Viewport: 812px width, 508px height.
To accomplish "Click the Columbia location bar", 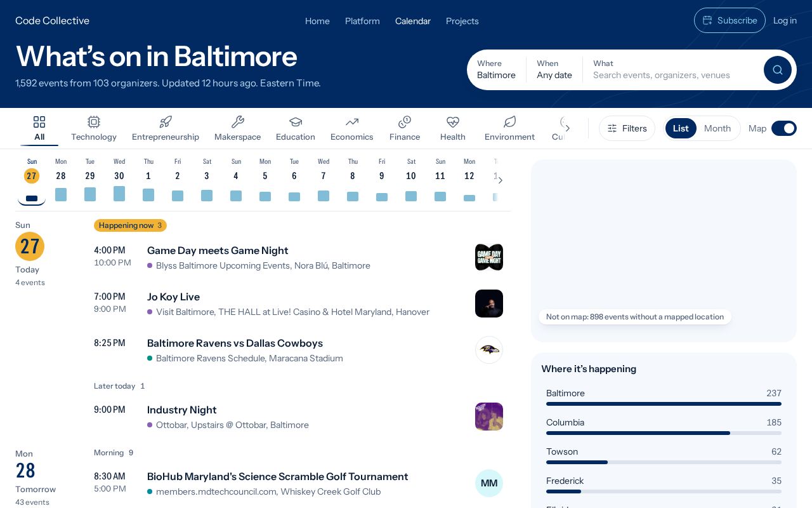I will point(664,426).
